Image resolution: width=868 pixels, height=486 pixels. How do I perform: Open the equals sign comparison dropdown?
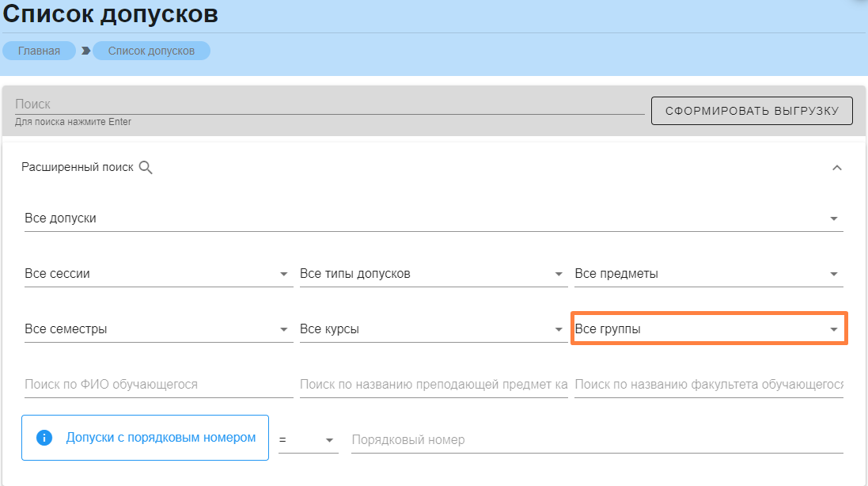coord(308,440)
